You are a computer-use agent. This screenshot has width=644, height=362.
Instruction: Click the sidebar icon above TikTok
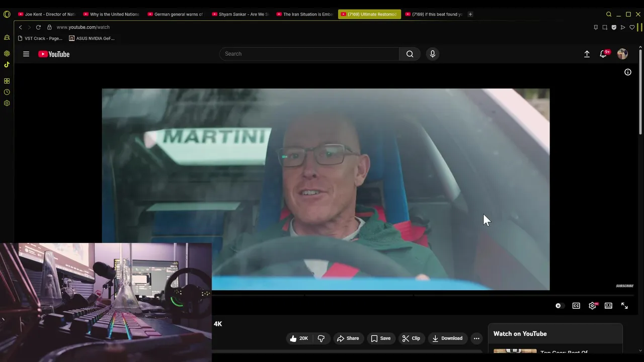(x=7, y=53)
